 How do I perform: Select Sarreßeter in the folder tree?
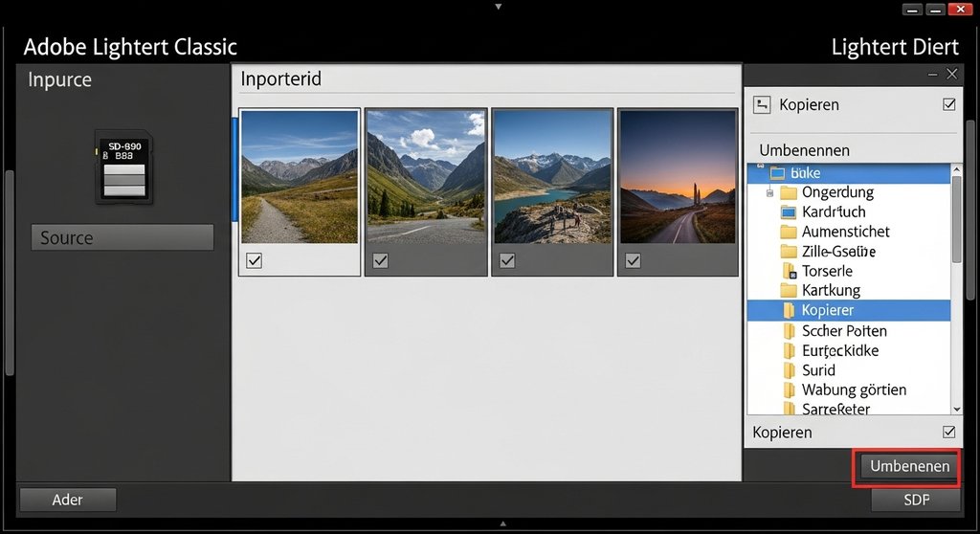click(x=835, y=409)
